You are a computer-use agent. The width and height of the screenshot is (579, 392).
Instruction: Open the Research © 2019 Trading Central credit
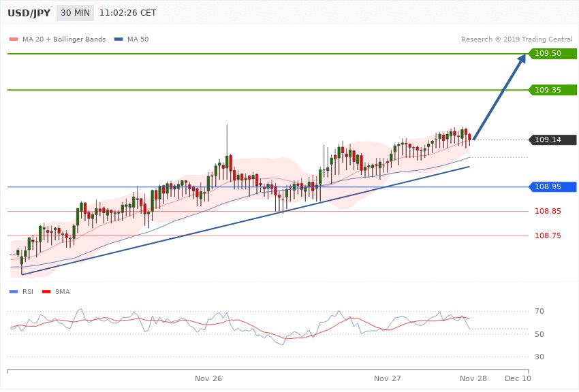pos(516,39)
